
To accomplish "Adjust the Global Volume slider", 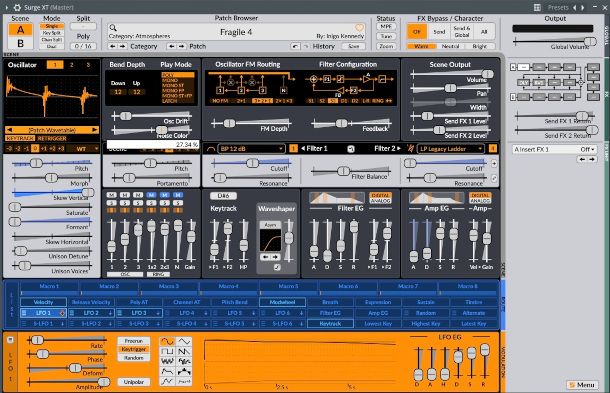I will 555,42.
